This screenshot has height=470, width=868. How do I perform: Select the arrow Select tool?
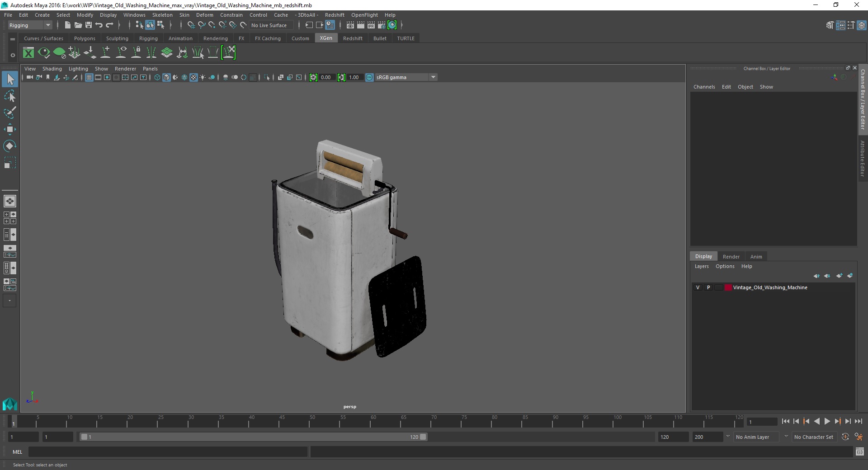pyautogui.click(x=10, y=80)
